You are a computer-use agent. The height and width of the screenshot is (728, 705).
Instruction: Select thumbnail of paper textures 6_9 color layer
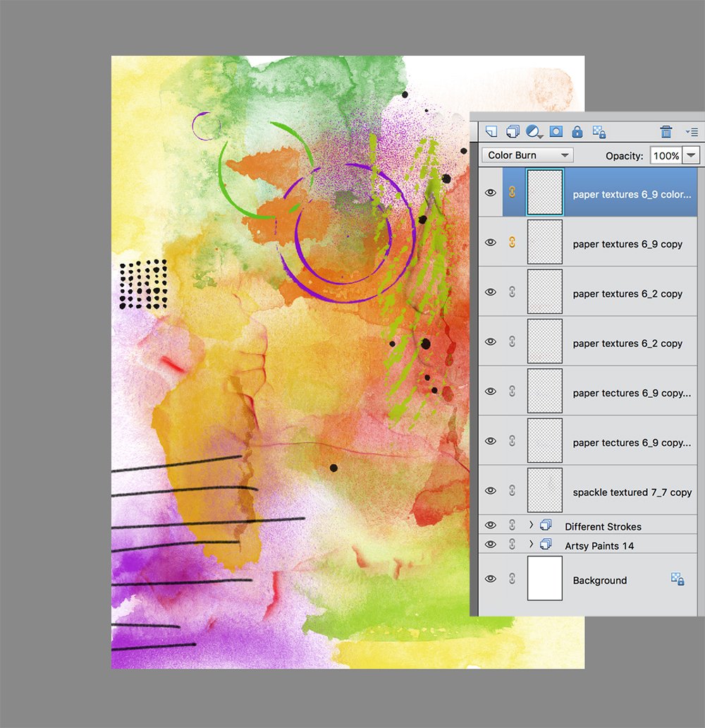545,192
